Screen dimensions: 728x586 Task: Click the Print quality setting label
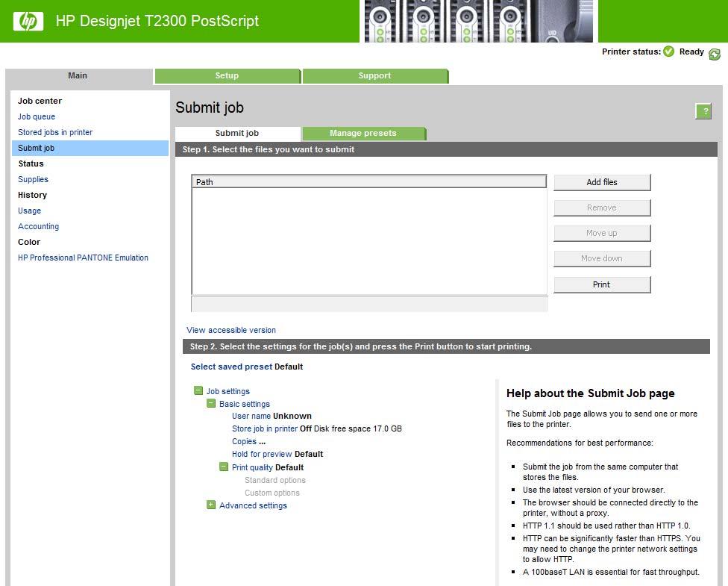(253, 467)
